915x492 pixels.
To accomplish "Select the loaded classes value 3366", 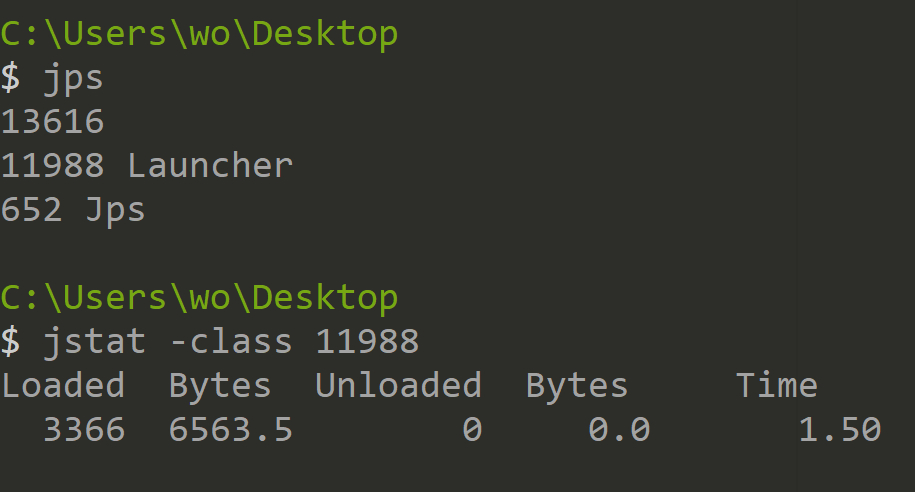I will click(x=84, y=430).
